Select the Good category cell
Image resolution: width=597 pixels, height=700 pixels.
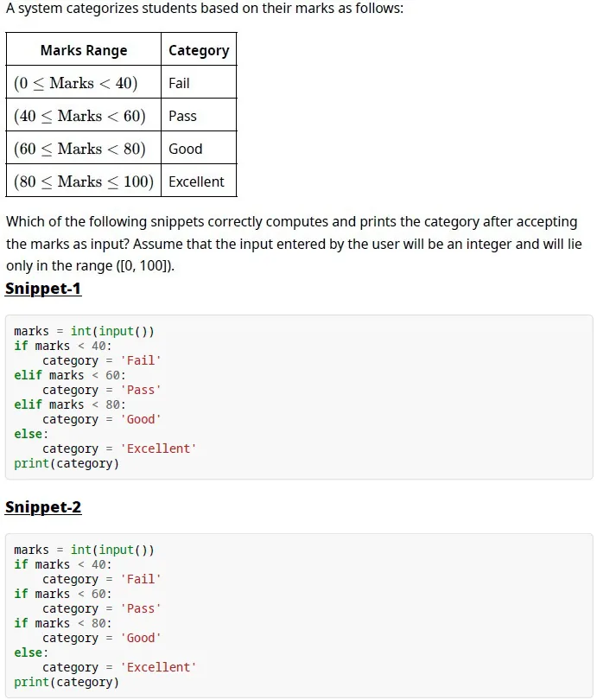click(199, 149)
